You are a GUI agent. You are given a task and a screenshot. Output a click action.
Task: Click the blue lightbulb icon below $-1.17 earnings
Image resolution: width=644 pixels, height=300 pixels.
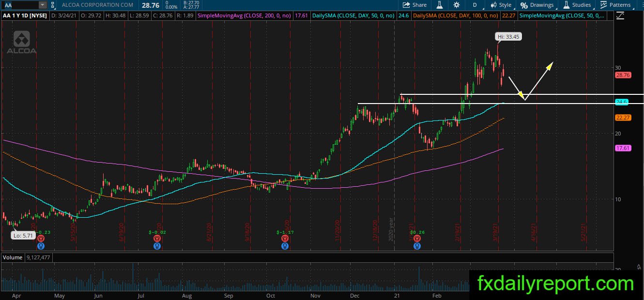coord(285,246)
